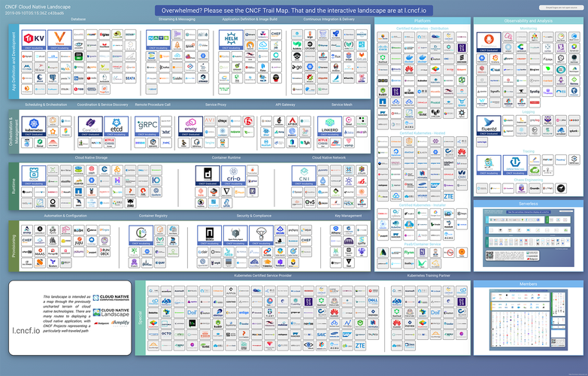588x376 pixels.
Task: Open the JUJU automation logo
Action: [79, 241]
